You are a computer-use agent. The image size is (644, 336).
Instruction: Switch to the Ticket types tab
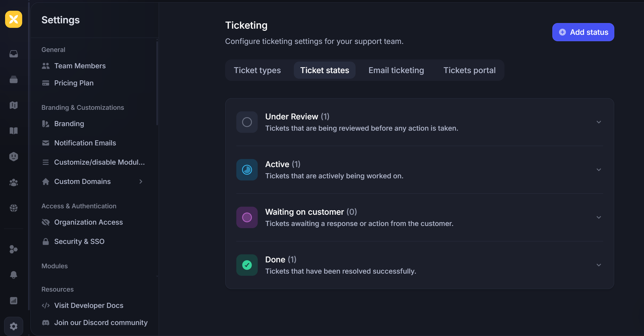tap(257, 70)
